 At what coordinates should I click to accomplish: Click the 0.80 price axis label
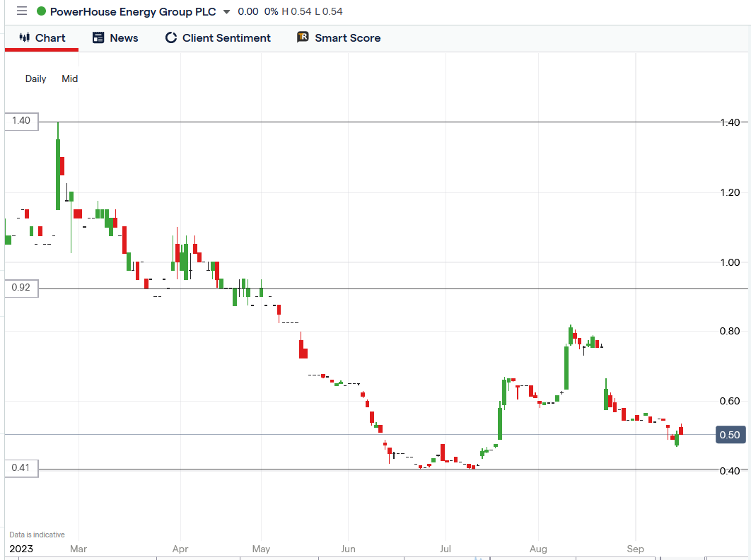tap(730, 331)
